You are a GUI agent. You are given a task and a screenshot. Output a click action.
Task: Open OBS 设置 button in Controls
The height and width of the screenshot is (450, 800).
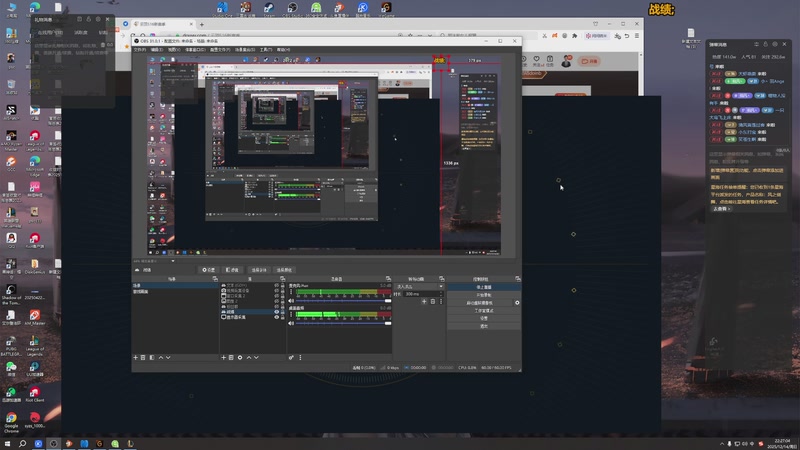coord(484,318)
